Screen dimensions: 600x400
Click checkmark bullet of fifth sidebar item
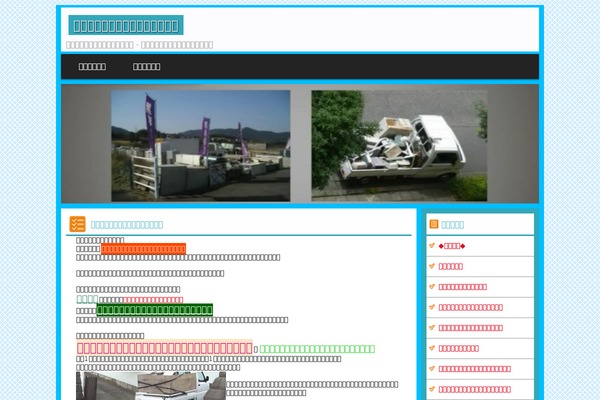coord(431,327)
